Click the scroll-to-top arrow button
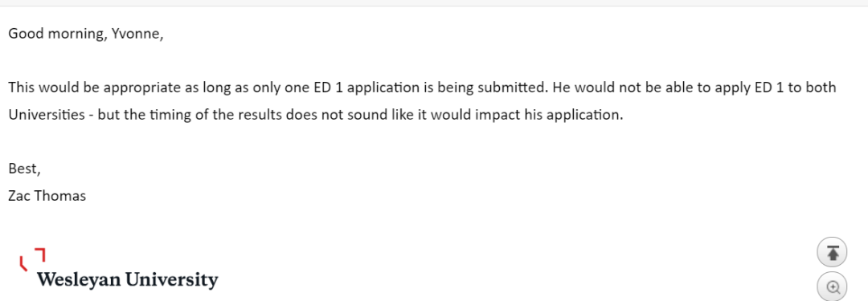Viewport: 868px width, 301px height. 833,253
